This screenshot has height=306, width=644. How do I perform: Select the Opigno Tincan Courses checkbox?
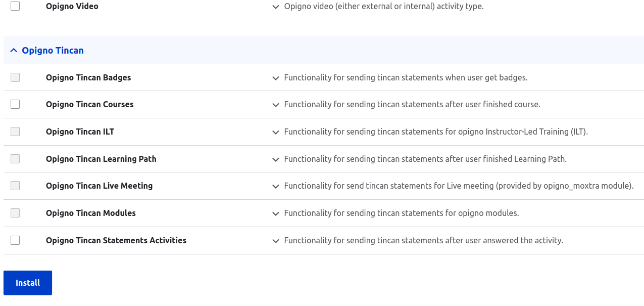tap(15, 104)
